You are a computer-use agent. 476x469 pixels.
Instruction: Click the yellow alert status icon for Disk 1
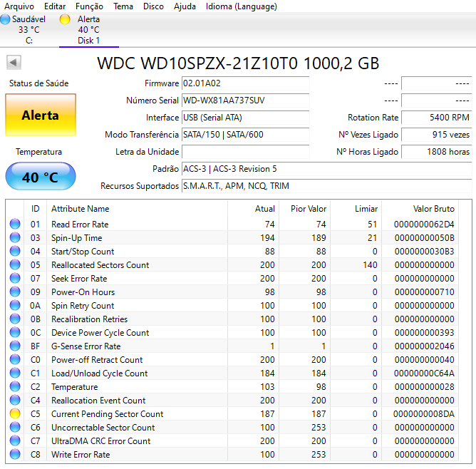[65, 19]
